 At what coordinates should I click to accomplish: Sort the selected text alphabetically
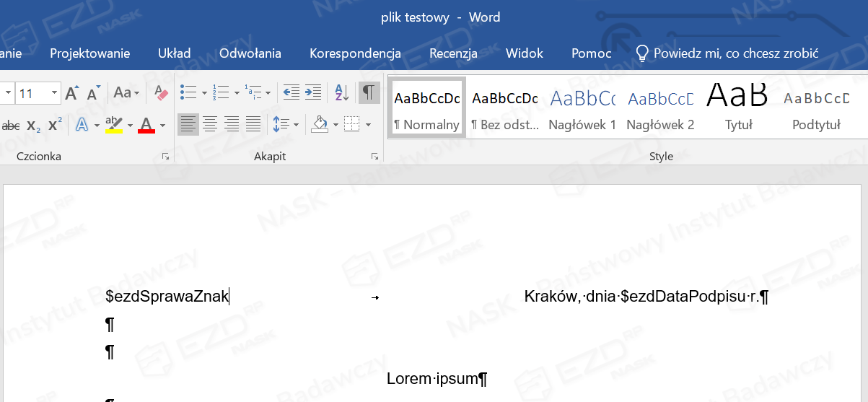pos(341,93)
